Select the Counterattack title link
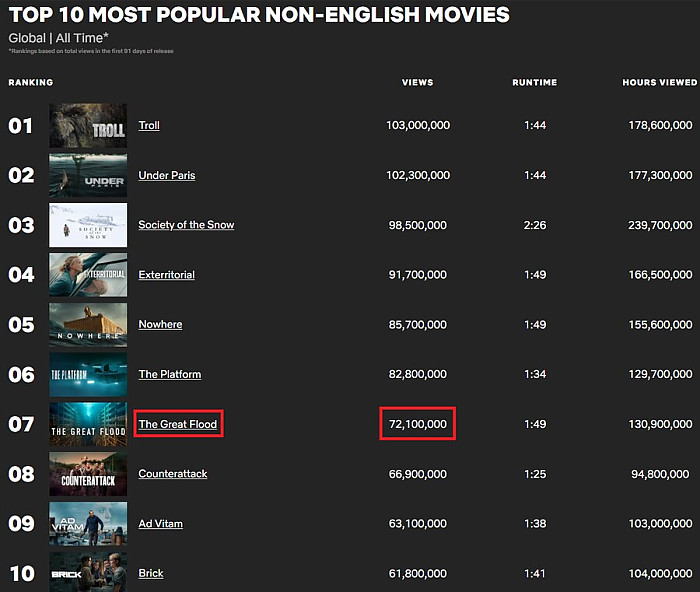 click(173, 474)
